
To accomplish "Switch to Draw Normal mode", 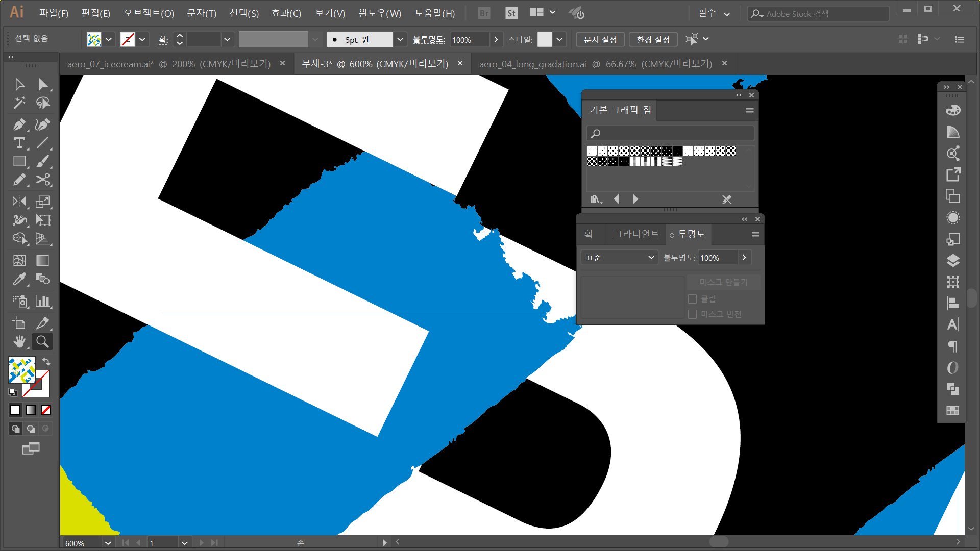I will [x=15, y=429].
